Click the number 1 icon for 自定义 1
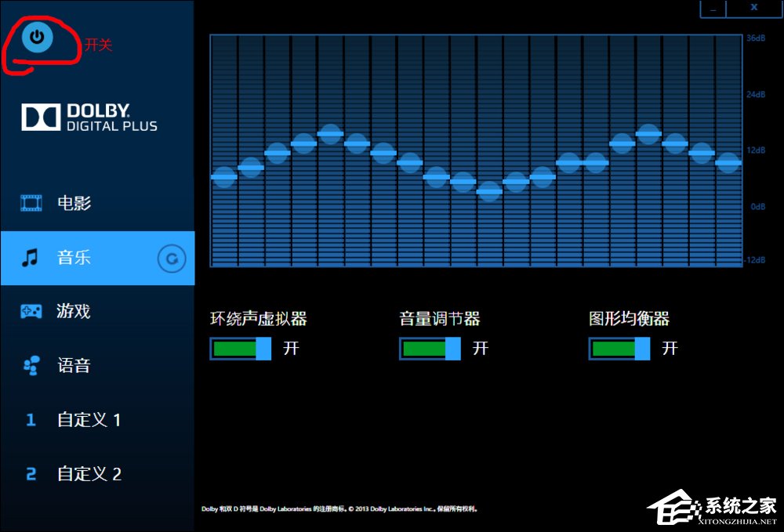784x532 pixels. pos(30,420)
